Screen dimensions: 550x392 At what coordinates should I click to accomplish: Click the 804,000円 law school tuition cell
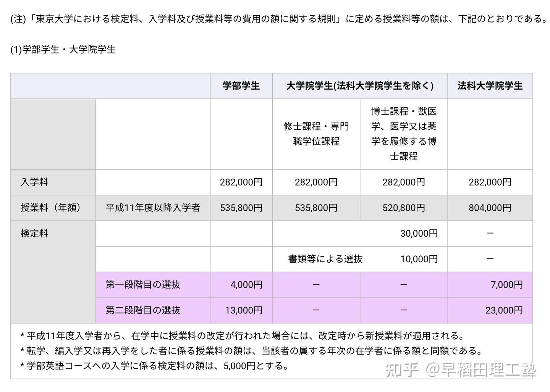coord(490,208)
